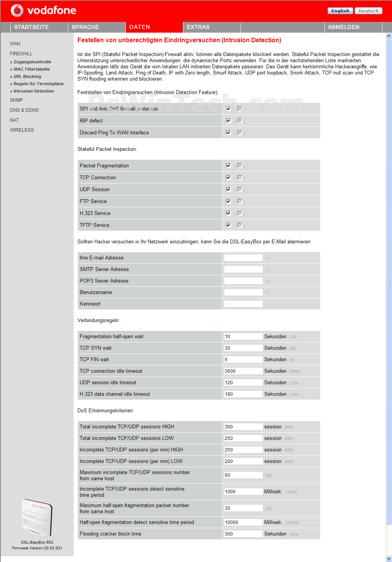Click the POP3 Server Adresse field
392x562 pixels.
[244, 281]
